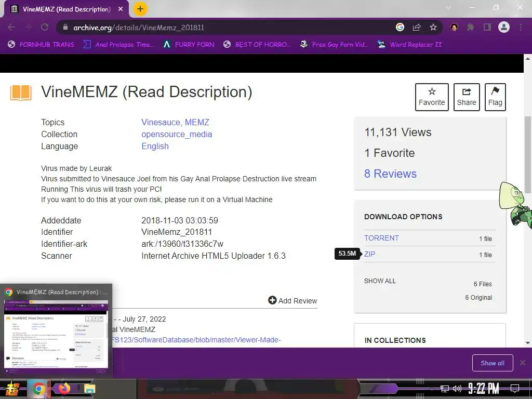
Task: Download the TORRENT option
Action: point(381,238)
